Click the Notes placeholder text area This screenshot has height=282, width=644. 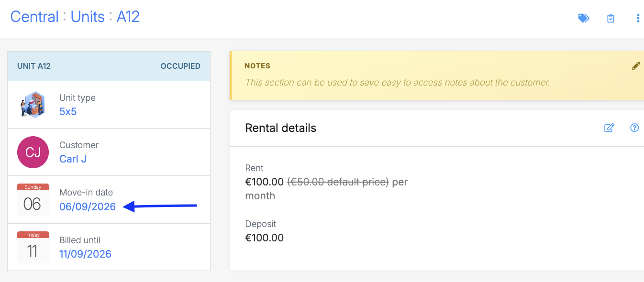point(398,82)
